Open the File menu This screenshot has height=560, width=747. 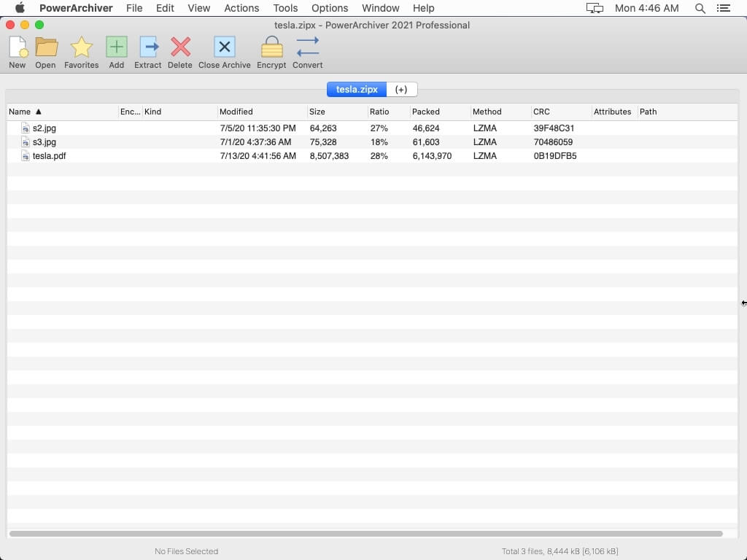(x=134, y=8)
